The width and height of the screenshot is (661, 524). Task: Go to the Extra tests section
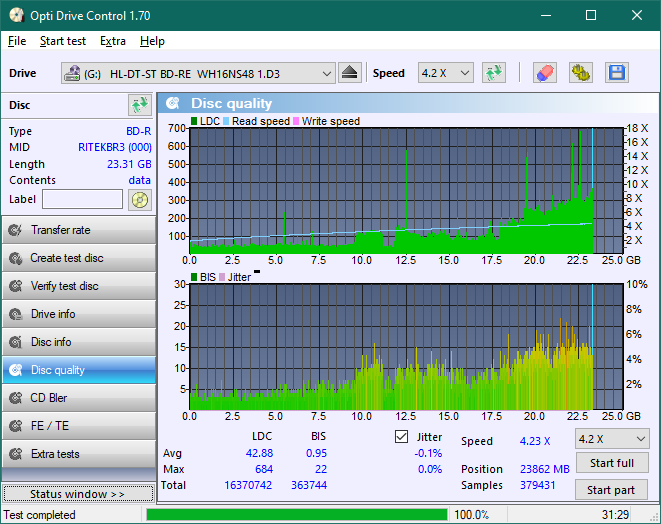click(79, 454)
